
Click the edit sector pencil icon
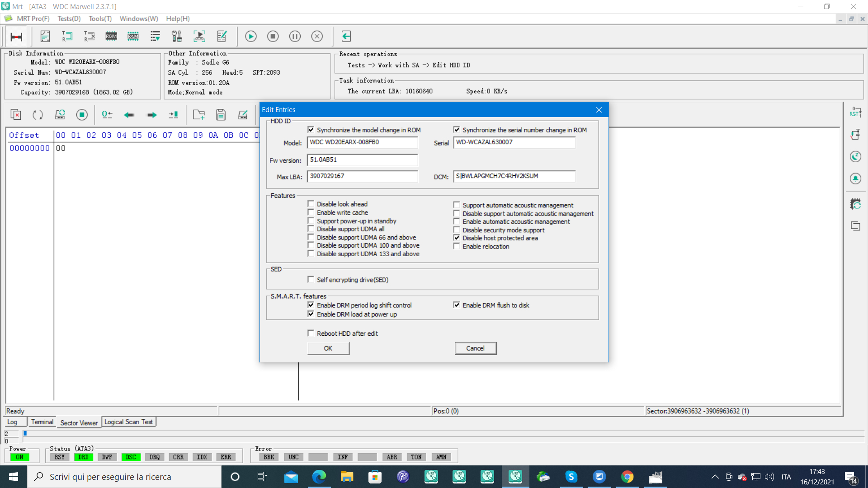[x=243, y=115]
